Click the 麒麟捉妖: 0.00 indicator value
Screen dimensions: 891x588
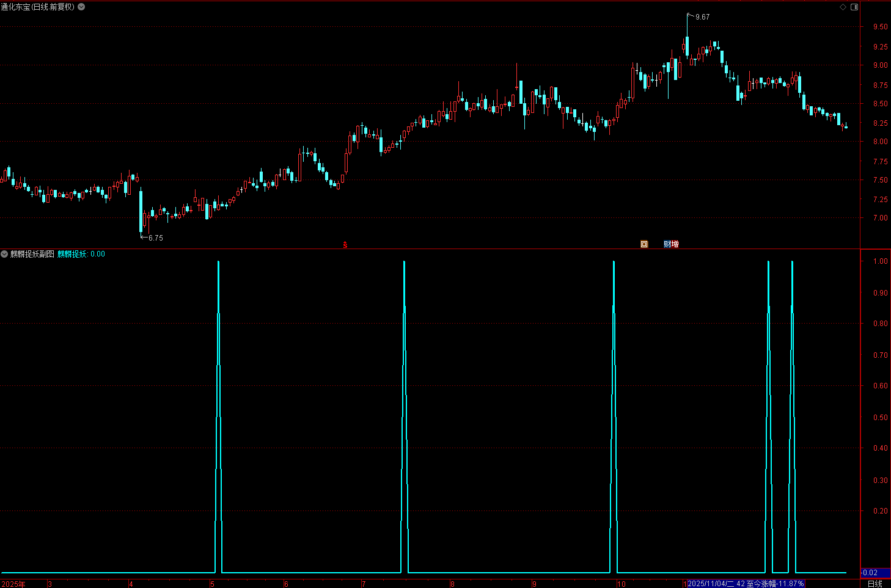coord(81,254)
